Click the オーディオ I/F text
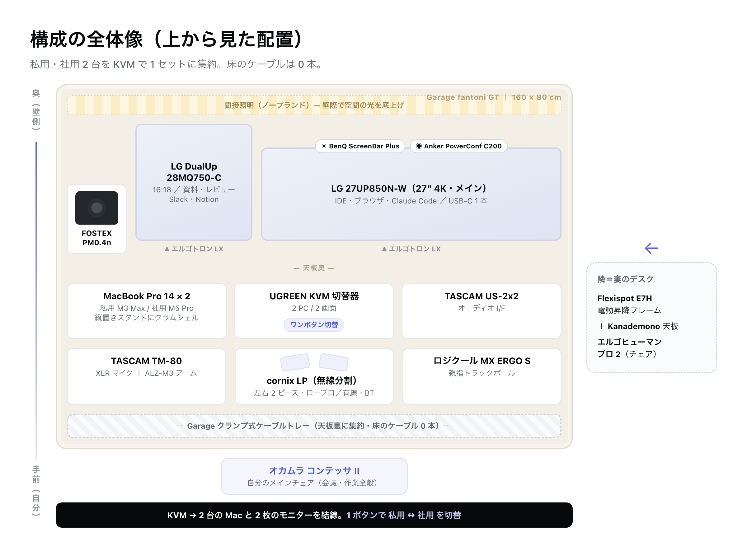 pyautogui.click(x=481, y=308)
